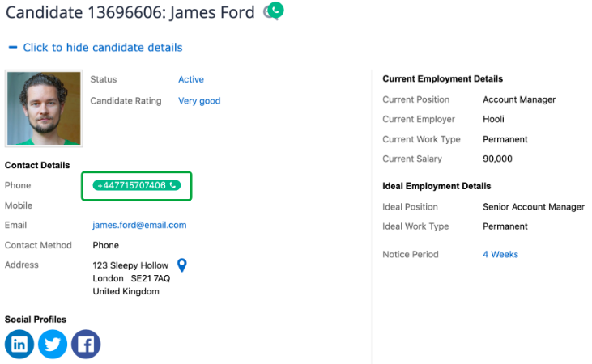Screen dimensions: 592x364
Task: Click the 'Contact Details' section heading
Action: click(x=37, y=165)
